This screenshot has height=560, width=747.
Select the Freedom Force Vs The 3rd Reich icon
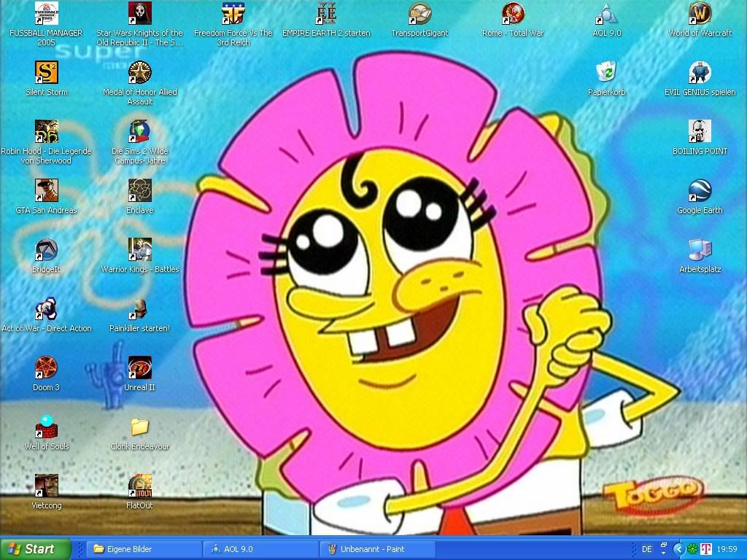233,13
